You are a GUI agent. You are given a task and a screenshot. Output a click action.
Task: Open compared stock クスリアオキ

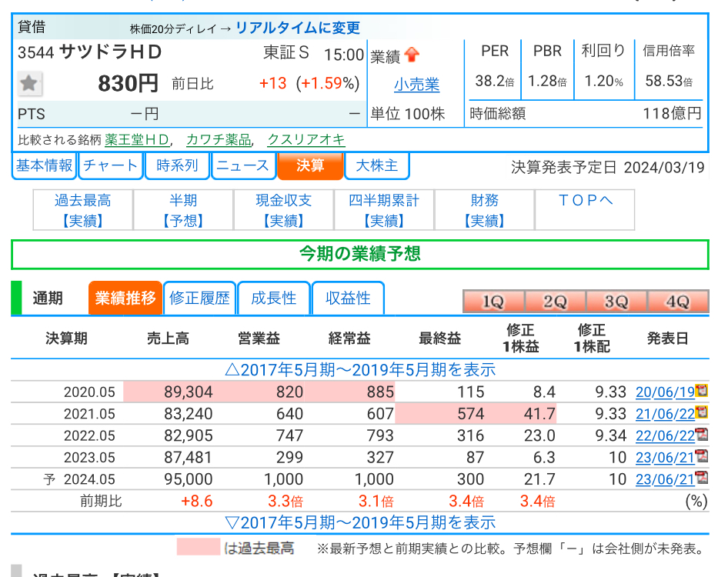tap(306, 140)
